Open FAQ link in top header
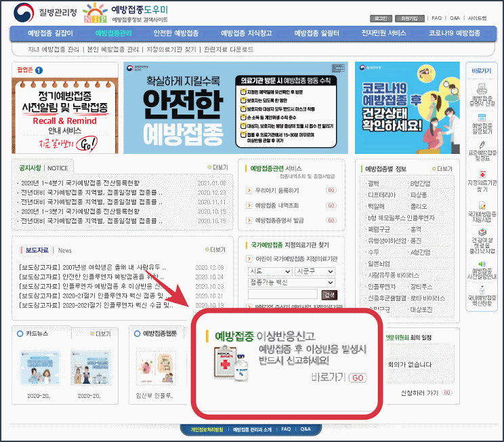The width and height of the screenshot is (504, 442). (x=436, y=18)
